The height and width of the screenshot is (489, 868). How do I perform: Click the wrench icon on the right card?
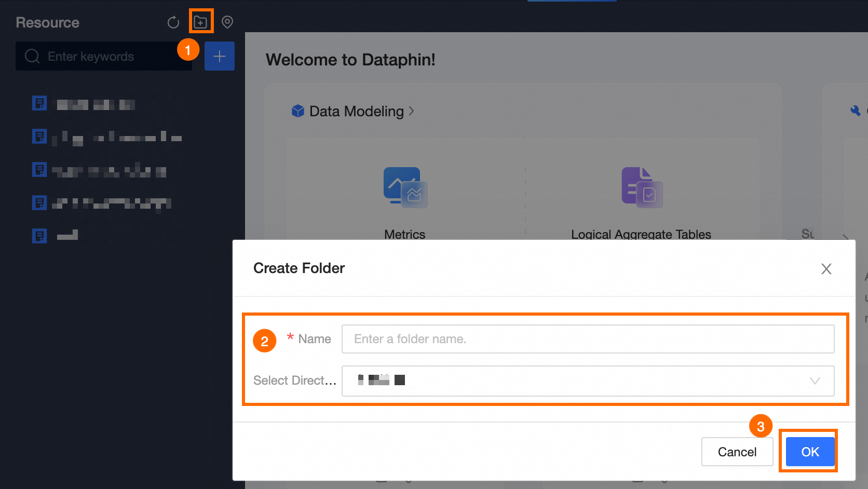[856, 111]
